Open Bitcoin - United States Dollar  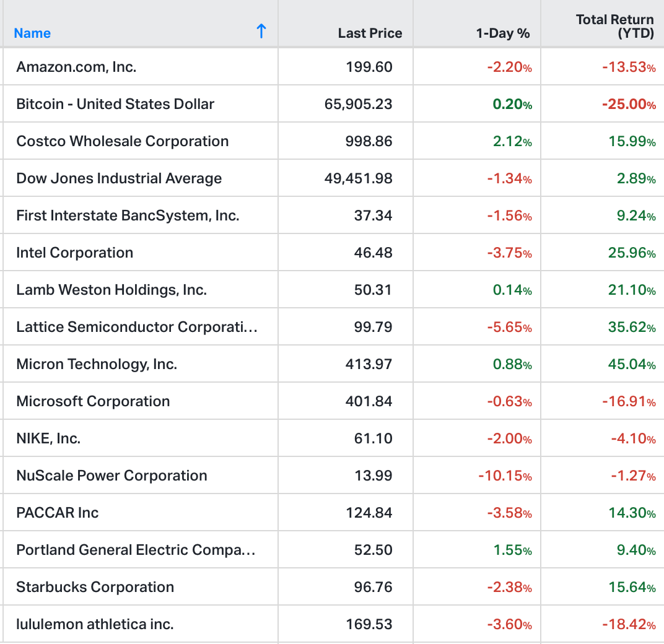(x=115, y=104)
